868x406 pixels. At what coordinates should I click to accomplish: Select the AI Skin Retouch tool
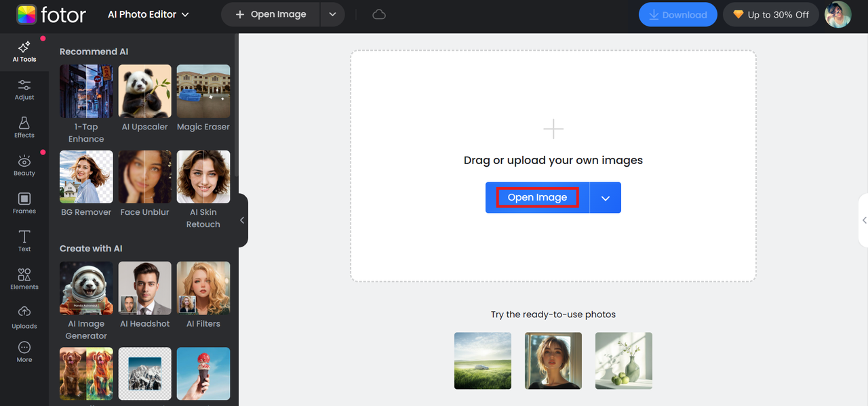click(x=203, y=190)
